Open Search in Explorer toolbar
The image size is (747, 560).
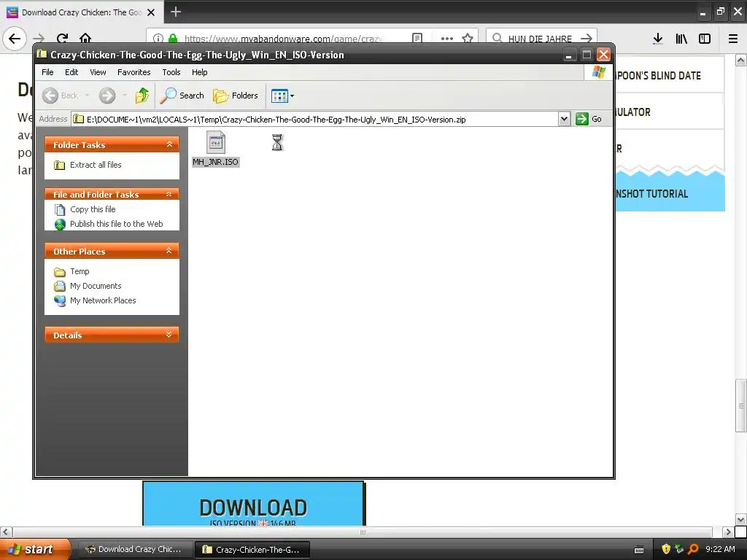tap(182, 96)
